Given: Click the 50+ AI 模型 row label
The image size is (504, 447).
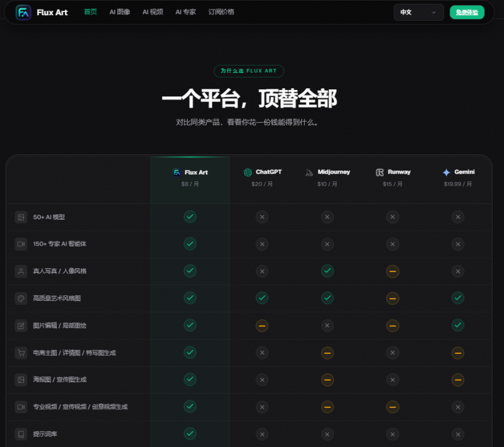Looking at the screenshot, I should [x=49, y=217].
